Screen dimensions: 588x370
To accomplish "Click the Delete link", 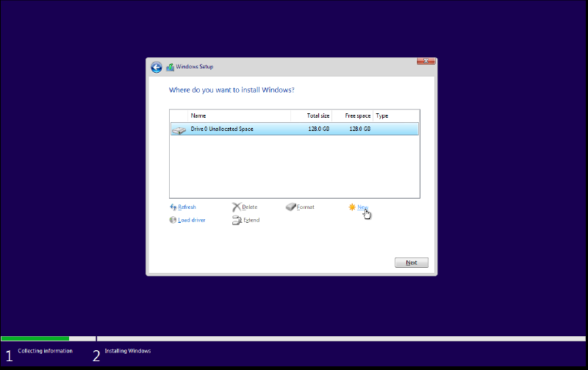I will coord(249,207).
